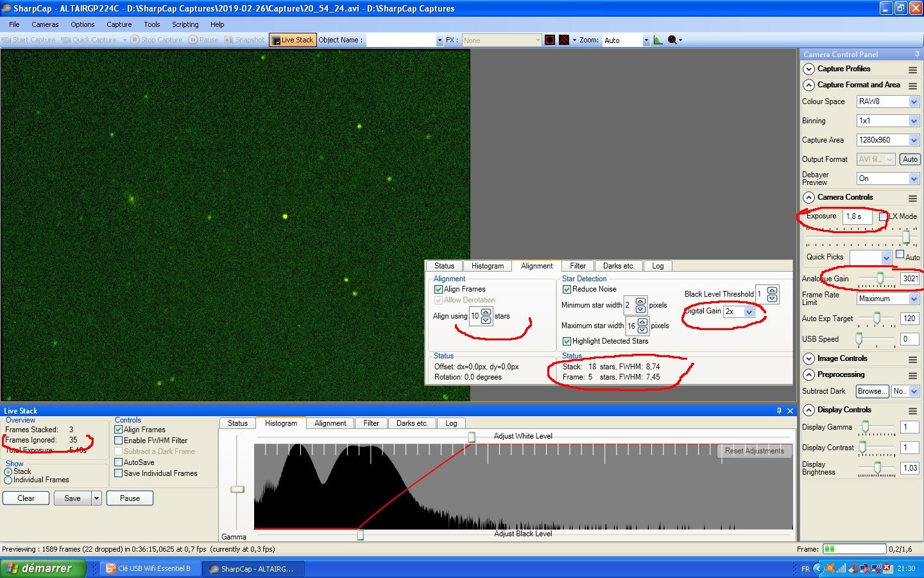Click the Start Capture toolbar button
This screenshot has height=578, width=924.
pyautogui.click(x=30, y=40)
